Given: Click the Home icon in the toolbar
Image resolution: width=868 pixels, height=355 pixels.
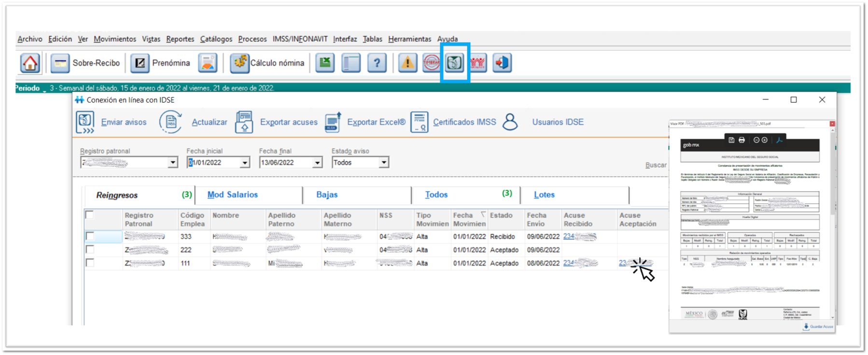Looking at the screenshot, I should point(30,63).
